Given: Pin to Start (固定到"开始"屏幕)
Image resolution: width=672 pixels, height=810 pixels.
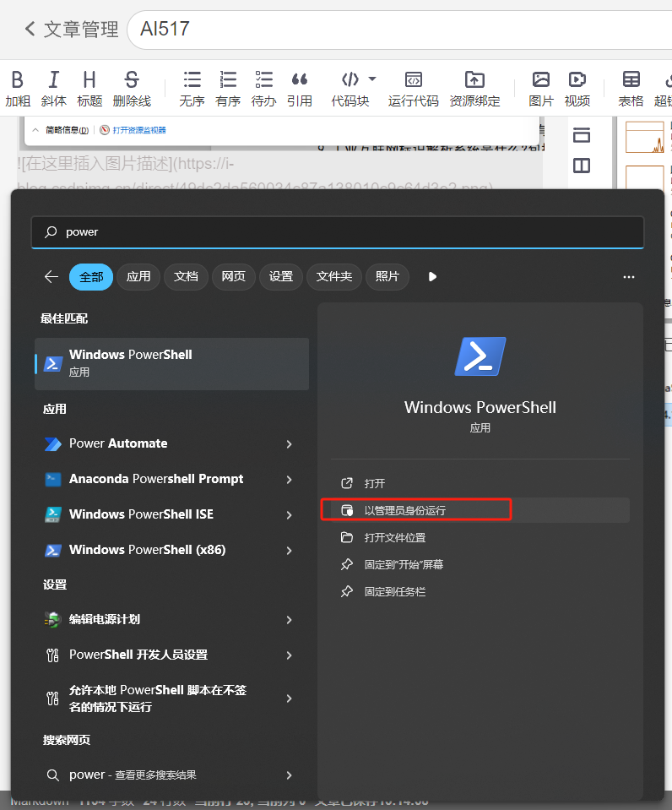Looking at the screenshot, I should [480, 564].
